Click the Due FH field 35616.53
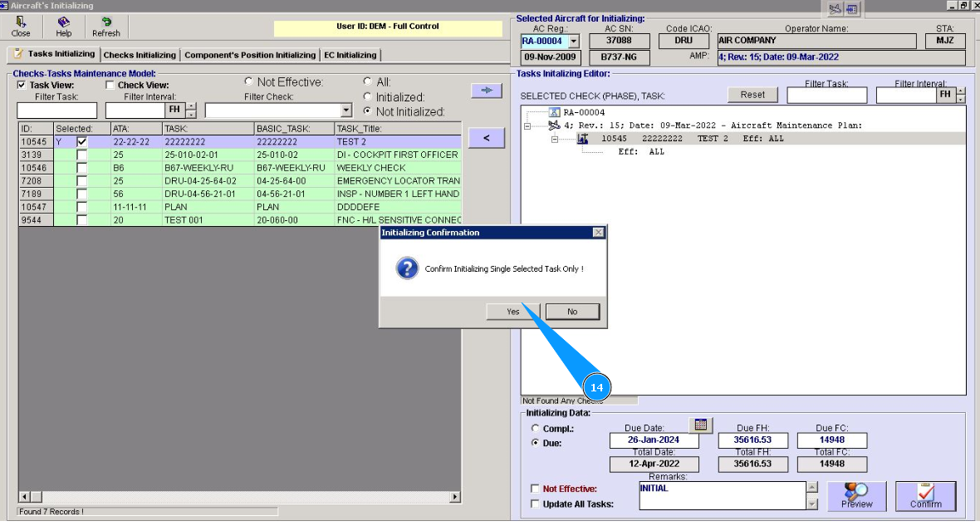The image size is (980, 526). point(752,440)
